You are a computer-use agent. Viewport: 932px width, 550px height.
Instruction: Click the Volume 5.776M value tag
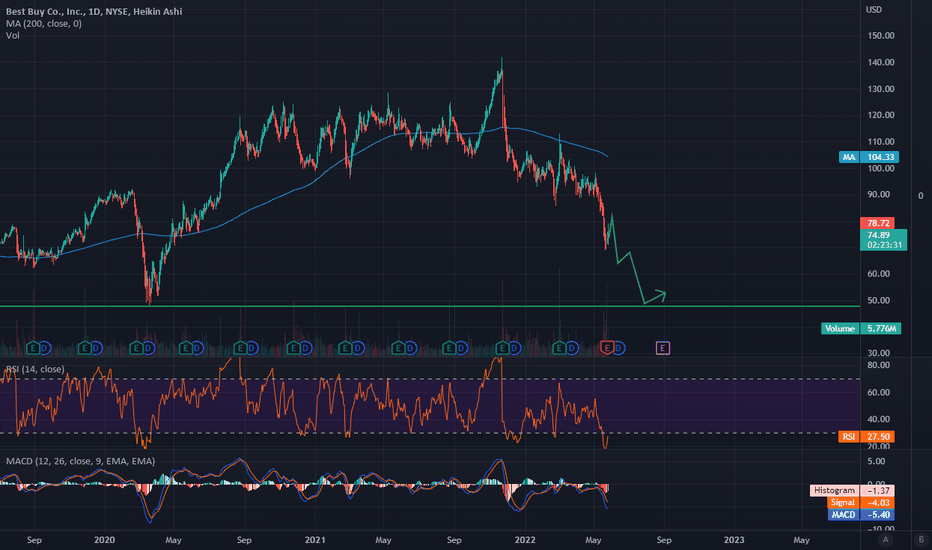pos(861,328)
